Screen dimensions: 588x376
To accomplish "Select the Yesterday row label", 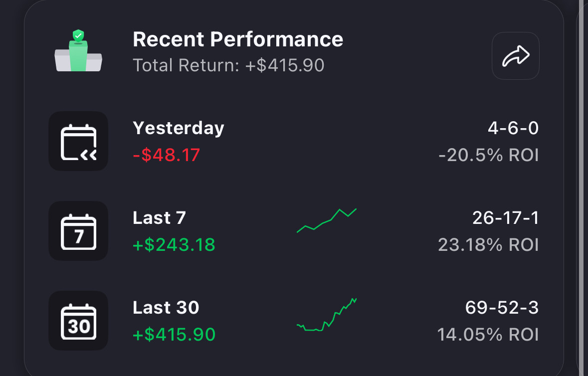I will [179, 128].
